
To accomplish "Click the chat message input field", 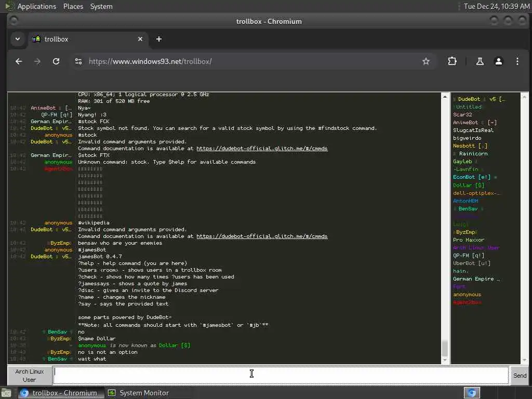I will pyautogui.click(x=281, y=375).
